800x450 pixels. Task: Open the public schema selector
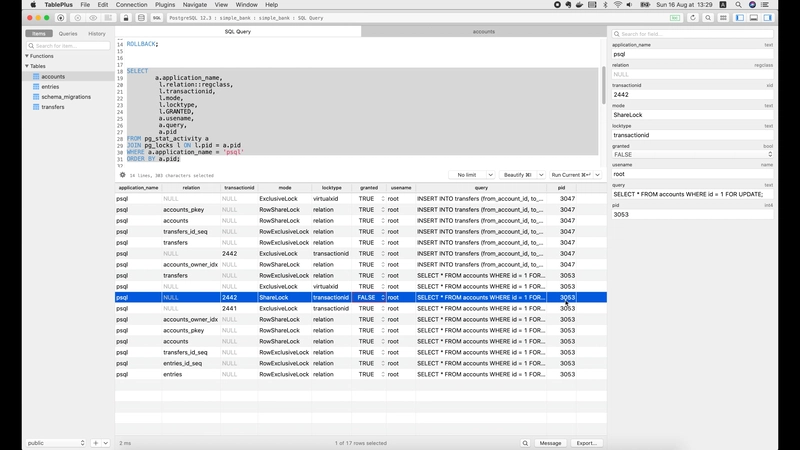[56, 443]
